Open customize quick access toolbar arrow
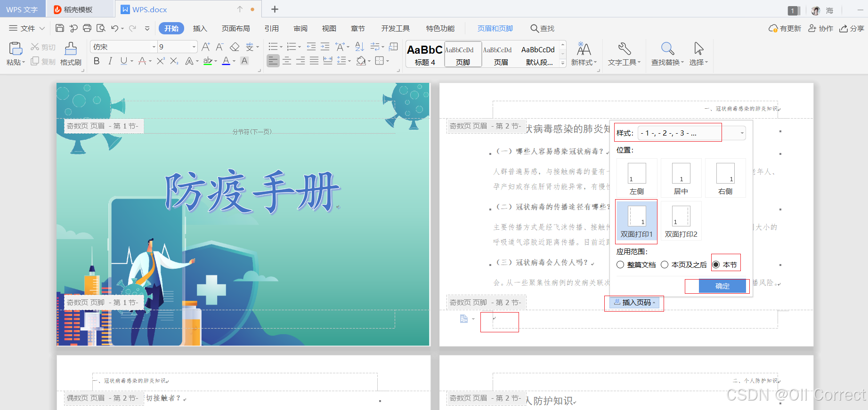The height and width of the screenshot is (410, 868). (x=147, y=28)
